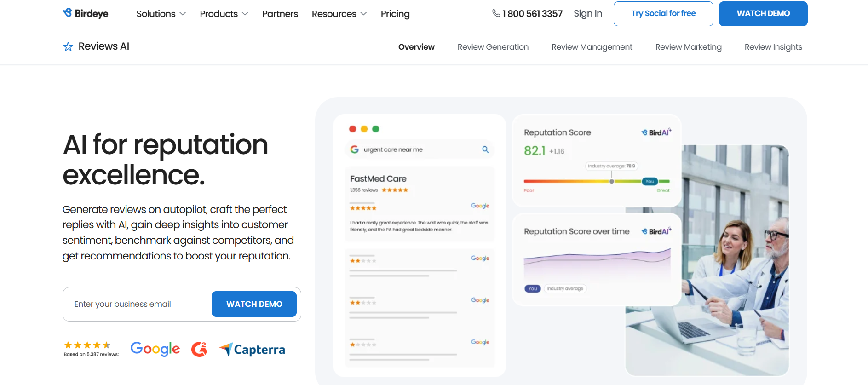Click the phone icon beside 1 800 561 3357
868x385 pixels.
pos(496,13)
